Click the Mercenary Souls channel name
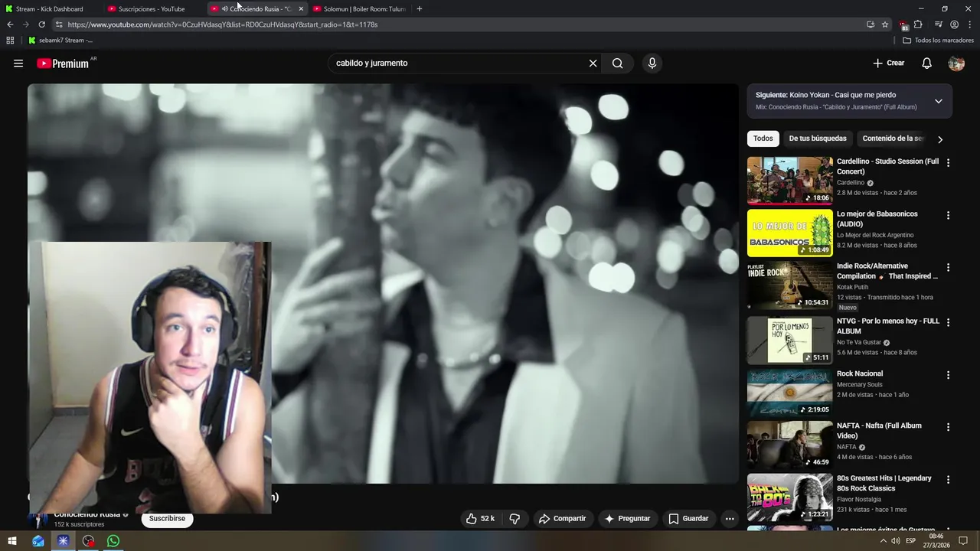The height and width of the screenshot is (551, 980). pyautogui.click(x=859, y=385)
